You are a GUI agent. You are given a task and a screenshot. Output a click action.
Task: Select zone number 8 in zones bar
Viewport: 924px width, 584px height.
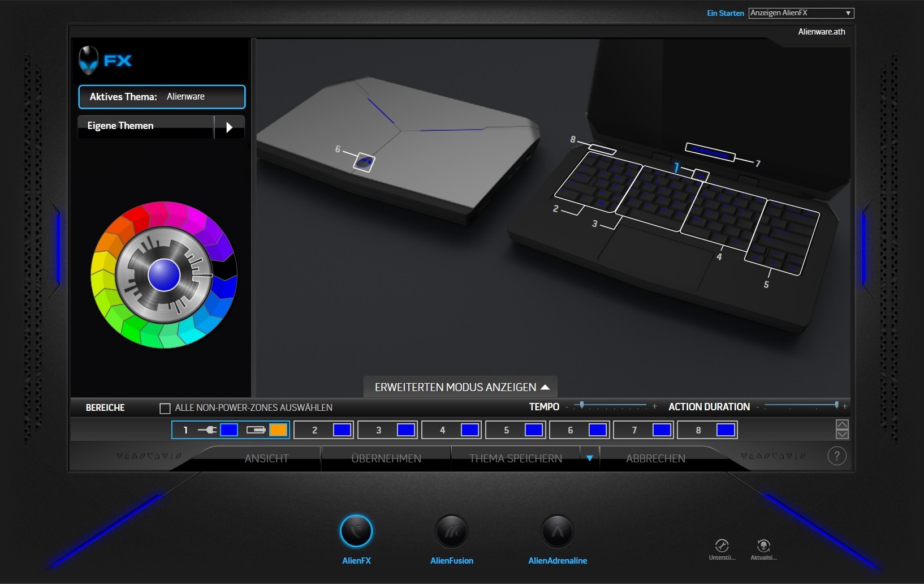coord(698,430)
